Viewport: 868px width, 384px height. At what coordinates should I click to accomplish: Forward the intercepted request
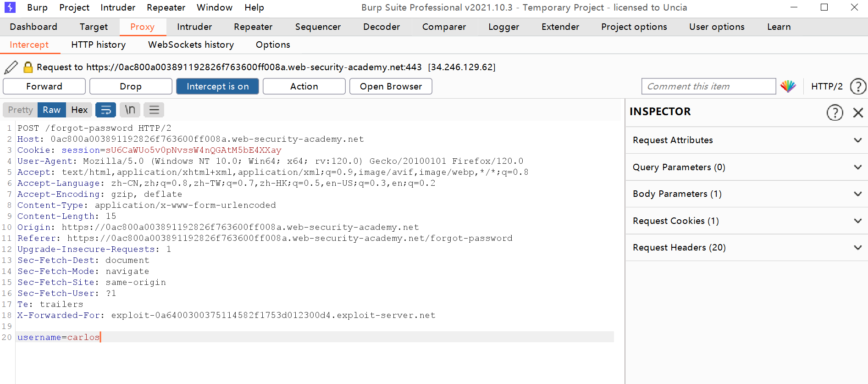click(44, 86)
